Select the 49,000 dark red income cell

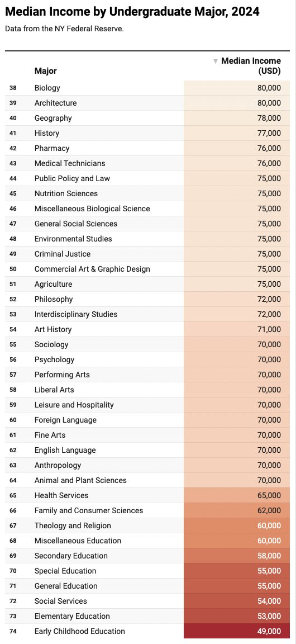click(x=237, y=631)
